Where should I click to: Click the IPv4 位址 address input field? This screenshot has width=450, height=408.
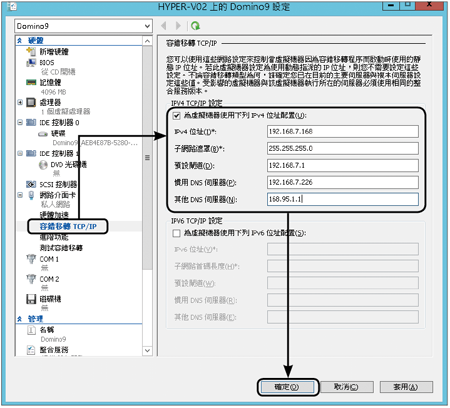(343, 132)
